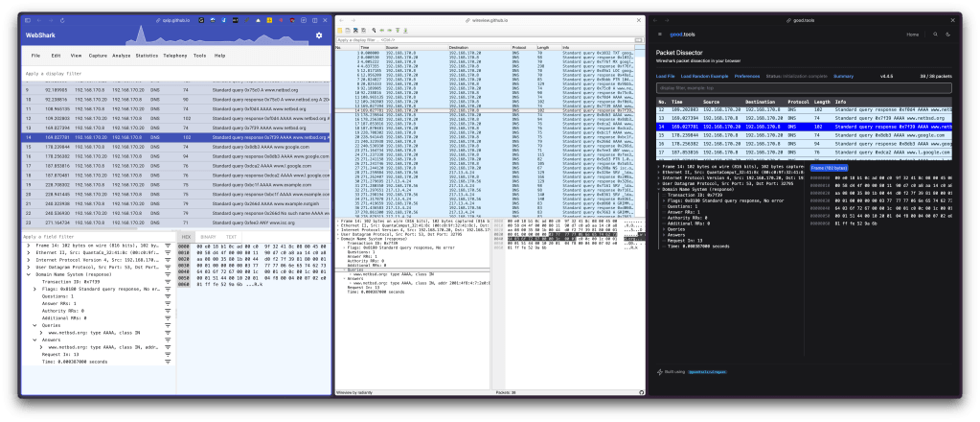Viewport: 980px width, 422px height.
Task: Click the browser reload icon in WebShark window
Action: (62, 19)
